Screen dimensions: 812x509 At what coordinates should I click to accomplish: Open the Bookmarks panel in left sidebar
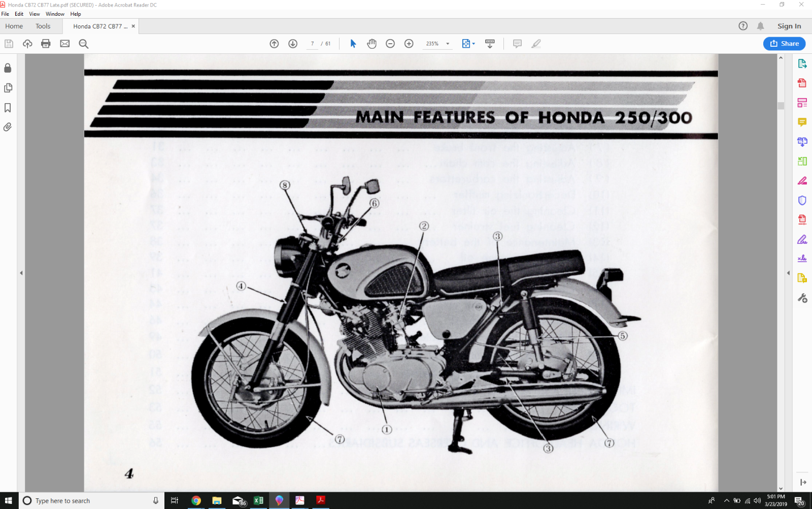click(8, 108)
